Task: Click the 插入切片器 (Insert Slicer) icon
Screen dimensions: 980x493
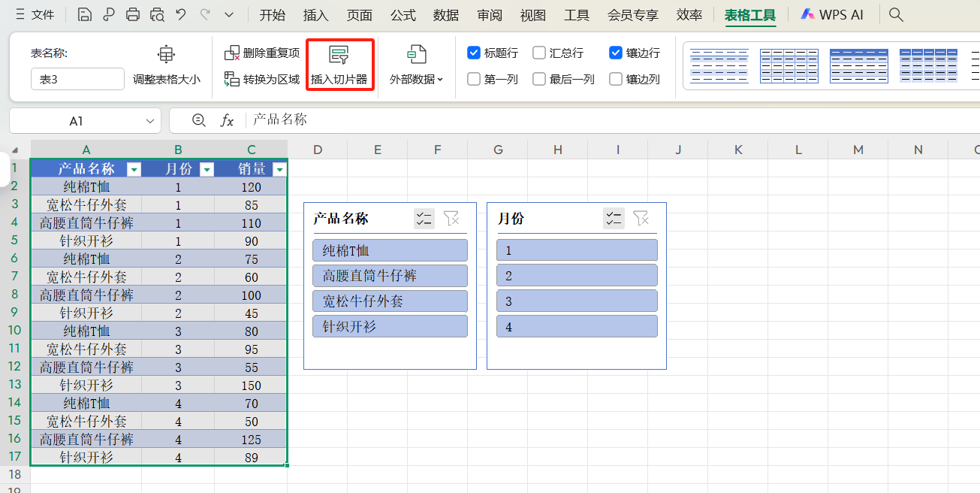Action: pyautogui.click(x=339, y=64)
